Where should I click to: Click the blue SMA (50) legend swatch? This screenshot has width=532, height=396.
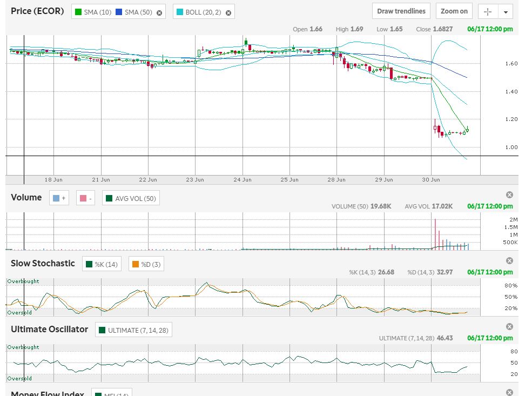click(119, 12)
